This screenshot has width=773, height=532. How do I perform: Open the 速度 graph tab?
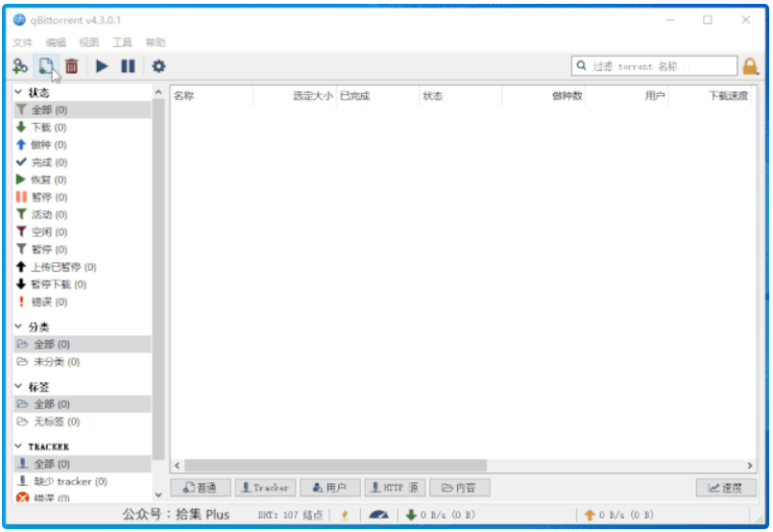coord(726,488)
